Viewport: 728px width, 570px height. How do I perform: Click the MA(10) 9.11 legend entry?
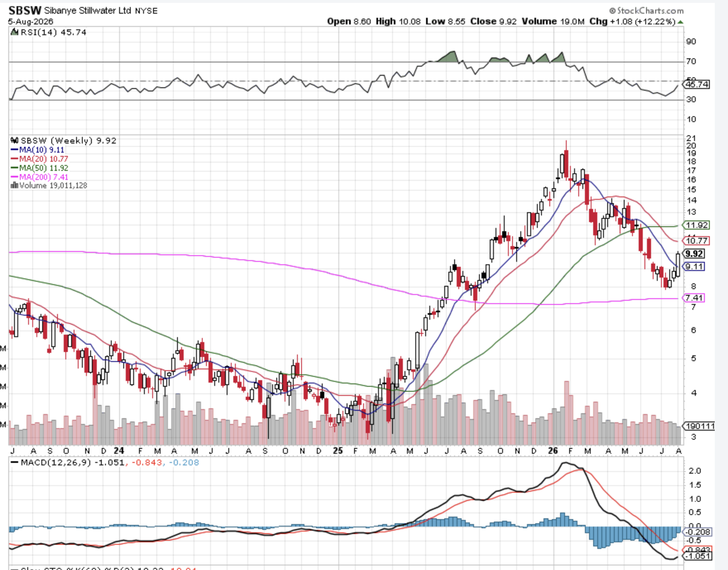(x=42, y=150)
